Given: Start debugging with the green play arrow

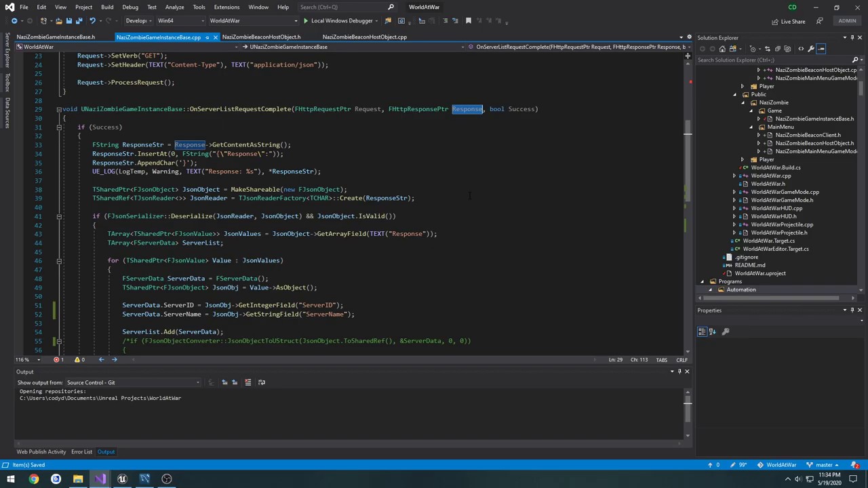Looking at the screenshot, I should pos(306,21).
